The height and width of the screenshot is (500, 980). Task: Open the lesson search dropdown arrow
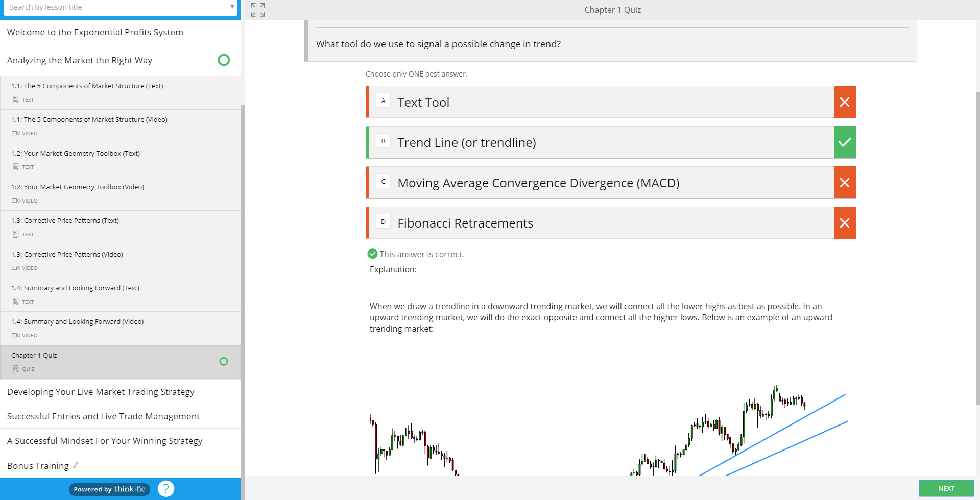coord(232,7)
